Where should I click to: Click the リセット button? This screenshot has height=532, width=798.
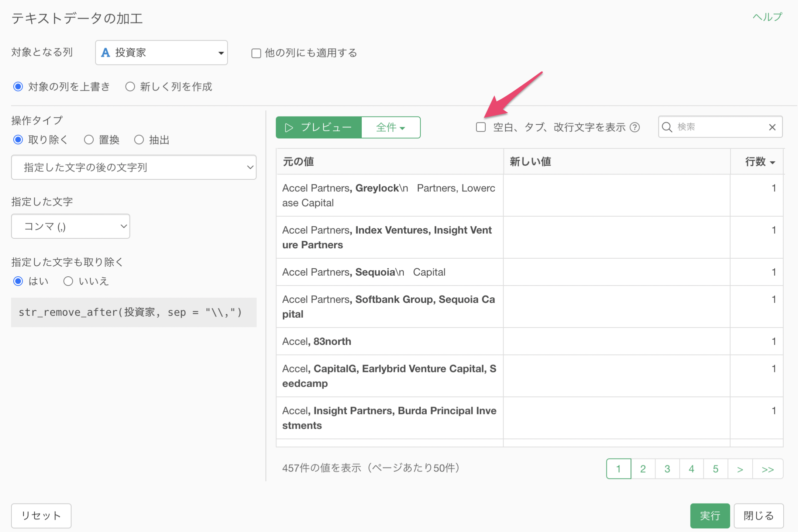41,516
